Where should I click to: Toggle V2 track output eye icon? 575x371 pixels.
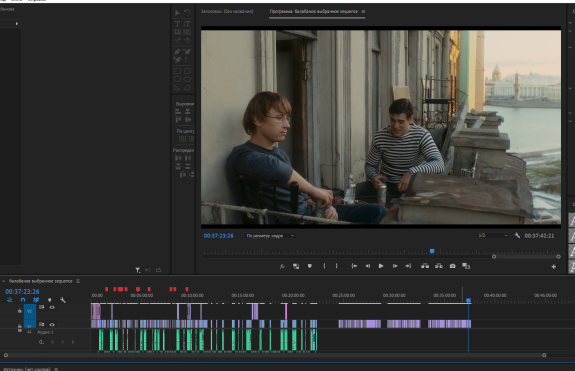click(x=52, y=308)
